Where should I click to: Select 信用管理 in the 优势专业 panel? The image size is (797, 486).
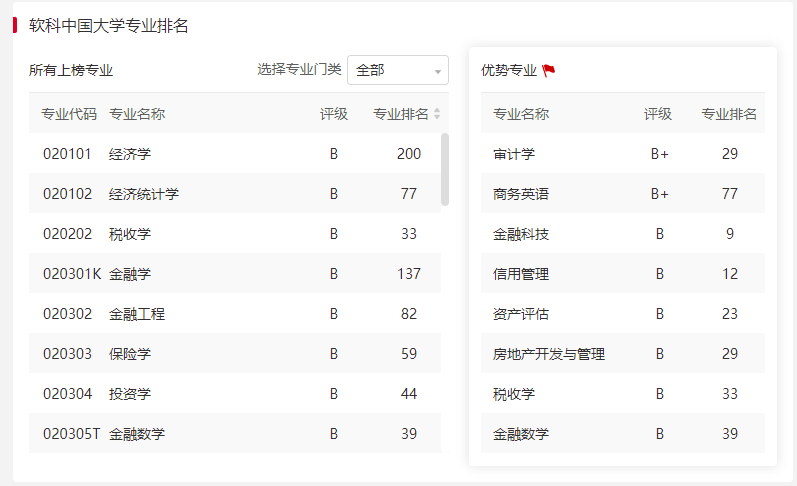click(521, 274)
